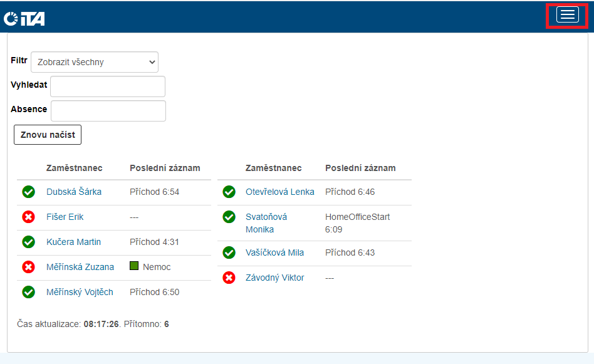Click the Vyhledat search field
This screenshot has width=594, height=364.
[x=108, y=86]
